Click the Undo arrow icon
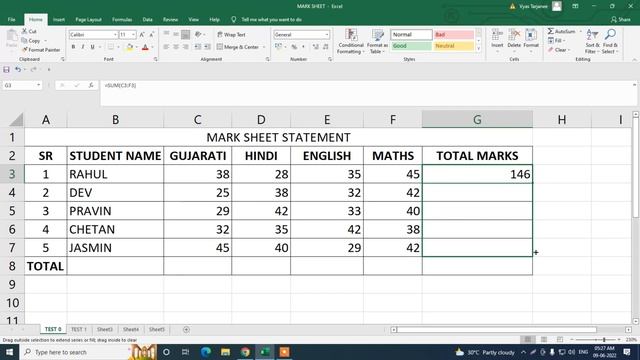640x360 pixels. coord(18,69)
